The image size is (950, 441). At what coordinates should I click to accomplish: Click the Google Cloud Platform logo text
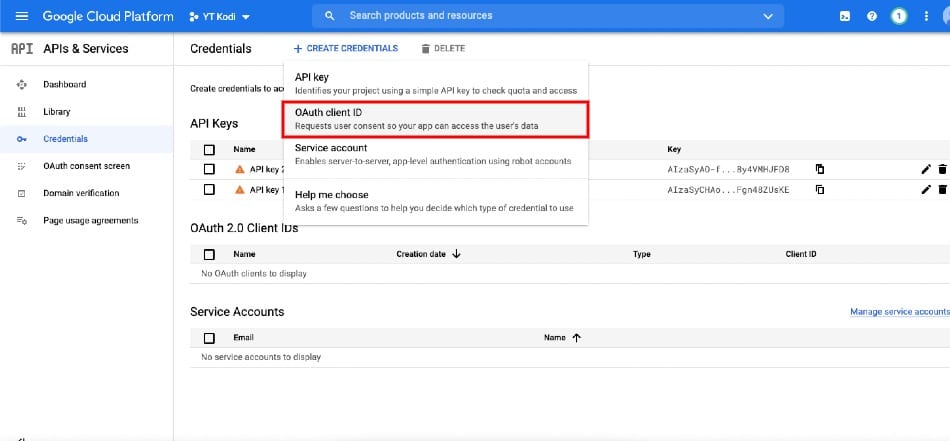[108, 16]
